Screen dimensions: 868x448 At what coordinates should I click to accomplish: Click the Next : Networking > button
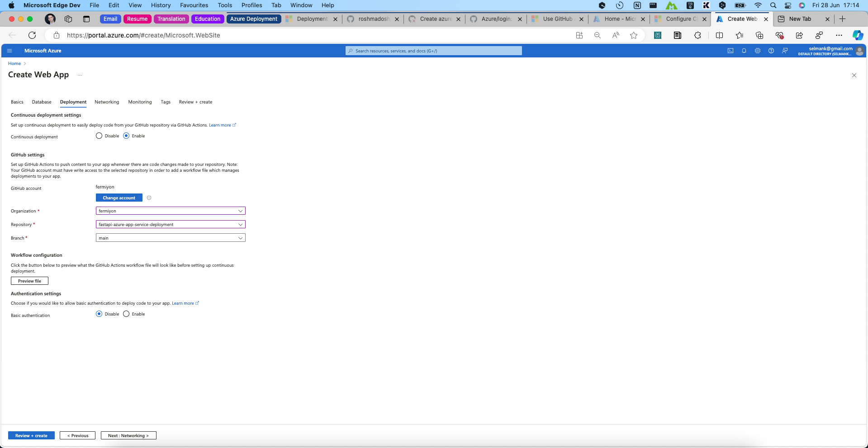128,435
